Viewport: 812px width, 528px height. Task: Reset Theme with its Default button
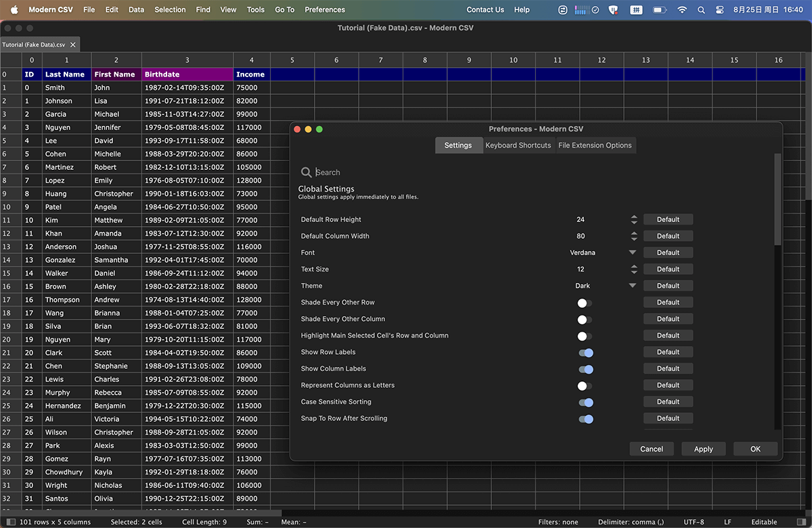668,286
